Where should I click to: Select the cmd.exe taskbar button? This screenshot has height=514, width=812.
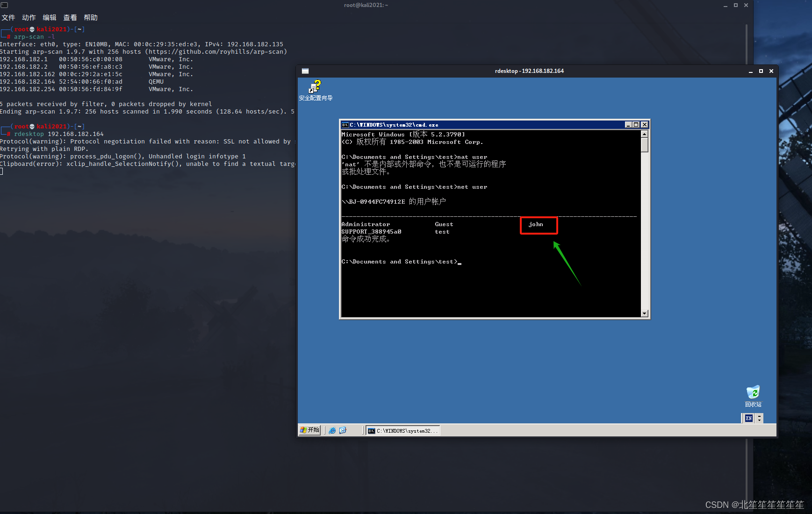tap(403, 430)
